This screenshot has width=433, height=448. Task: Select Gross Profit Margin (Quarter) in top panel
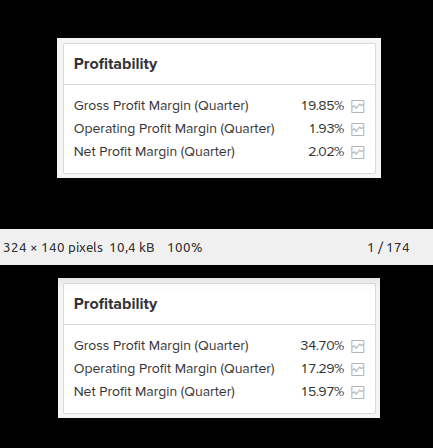point(161,106)
